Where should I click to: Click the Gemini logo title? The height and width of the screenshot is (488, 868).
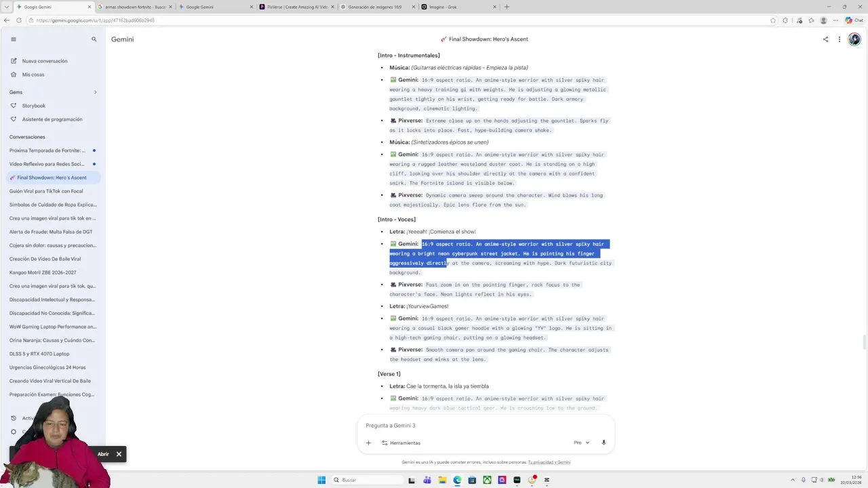pyautogui.click(x=123, y=39)
